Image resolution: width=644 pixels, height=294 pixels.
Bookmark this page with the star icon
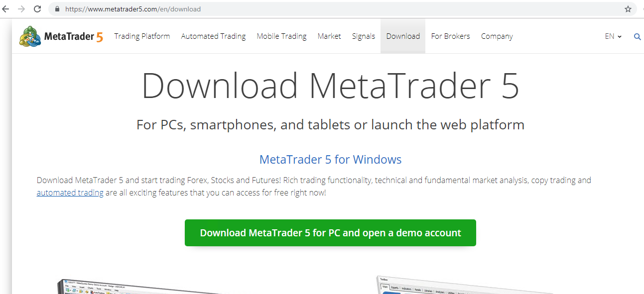pyautogui.click(x=627, y=8)
